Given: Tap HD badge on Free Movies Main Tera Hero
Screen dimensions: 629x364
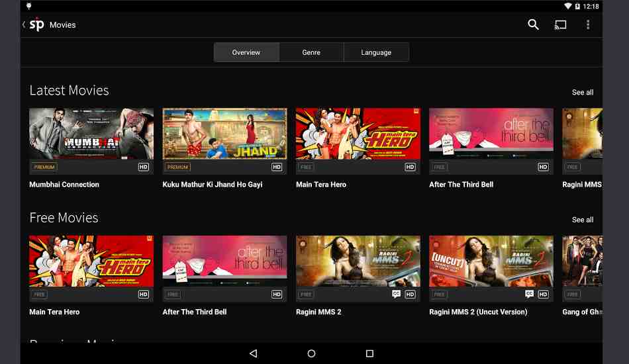Looking at the screenshot, I should coord(144,295).
